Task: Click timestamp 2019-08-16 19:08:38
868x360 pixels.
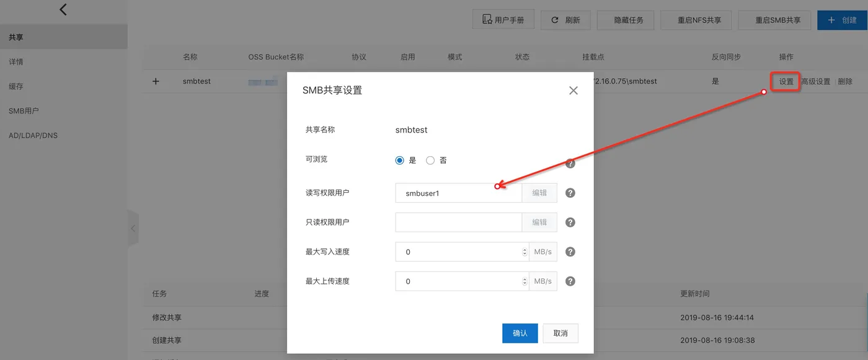Action: [x=717, y=340]
